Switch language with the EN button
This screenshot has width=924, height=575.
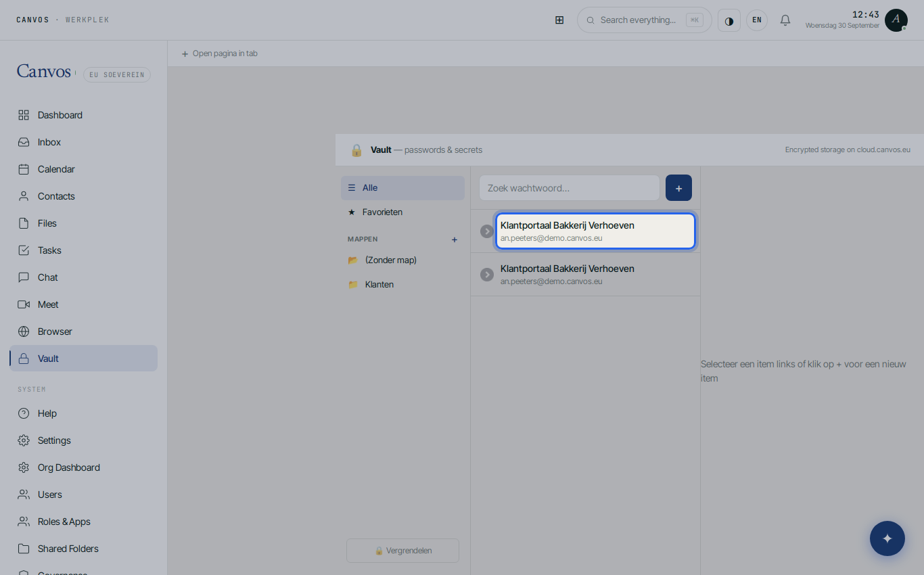pos(757,20)
